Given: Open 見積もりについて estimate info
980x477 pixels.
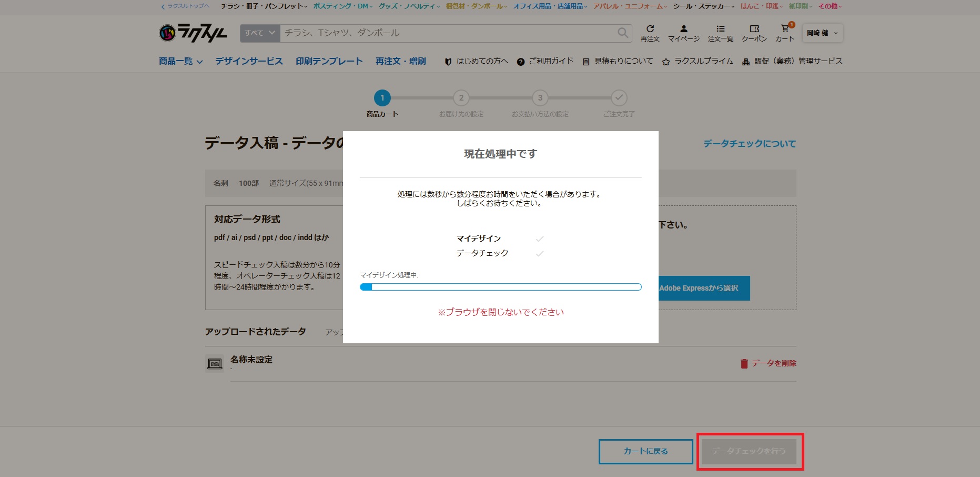Looking at the screenshot, I should tap(618, 61).
